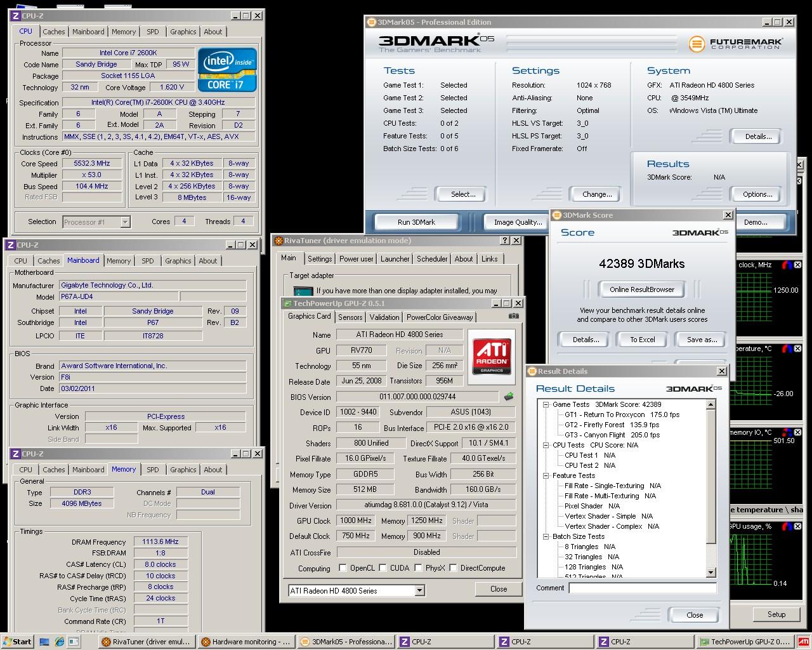Enable the OpenCL computing checkbox
This screenshot has height=650, width=812.
tap(343, 568)
